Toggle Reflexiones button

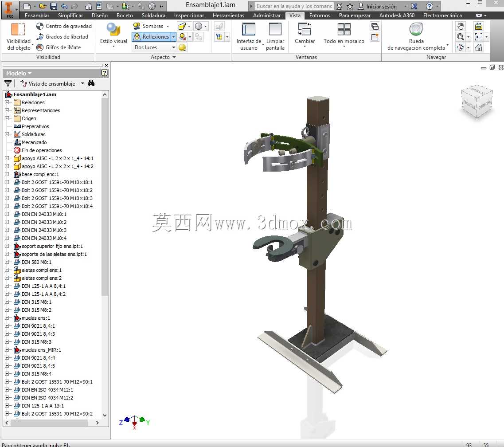pos(151,37)
